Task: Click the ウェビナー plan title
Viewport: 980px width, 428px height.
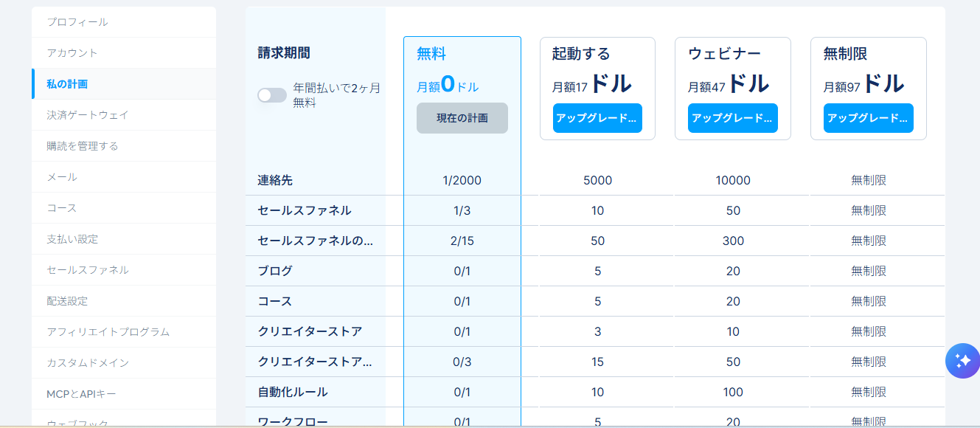Action: click(724, 54)
